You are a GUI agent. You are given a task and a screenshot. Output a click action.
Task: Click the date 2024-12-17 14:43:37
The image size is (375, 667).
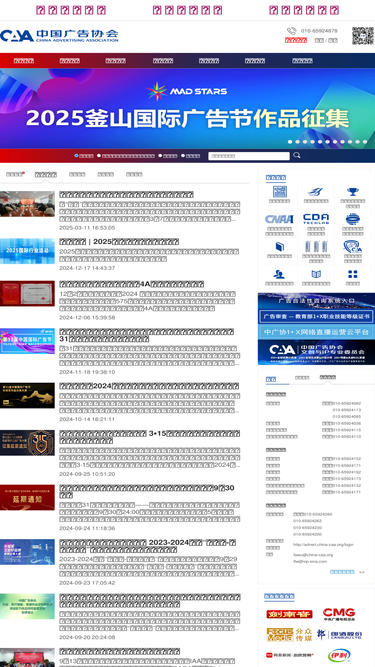[x=87, y=268]
